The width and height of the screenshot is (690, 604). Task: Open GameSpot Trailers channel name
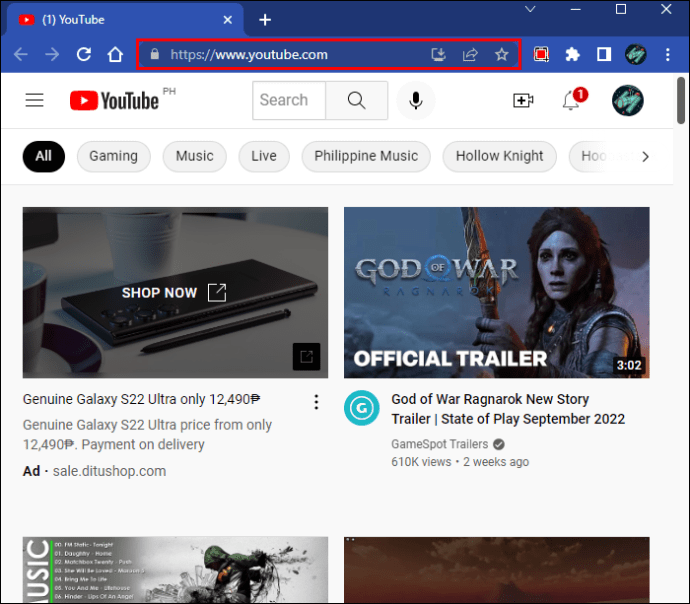(x=439, y=444)
